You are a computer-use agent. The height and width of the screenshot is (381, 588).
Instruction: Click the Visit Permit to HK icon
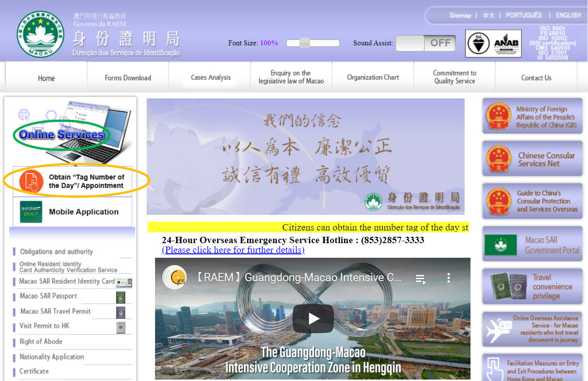point(120,327)
